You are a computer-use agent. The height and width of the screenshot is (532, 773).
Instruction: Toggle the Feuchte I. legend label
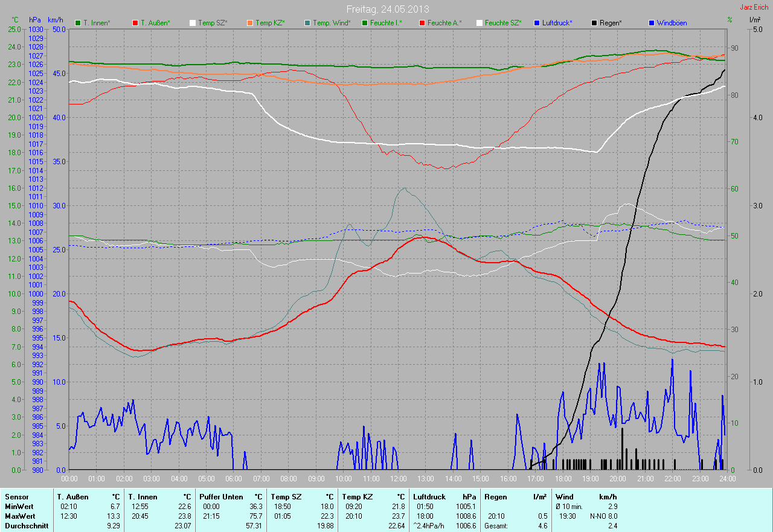point(386,23)
